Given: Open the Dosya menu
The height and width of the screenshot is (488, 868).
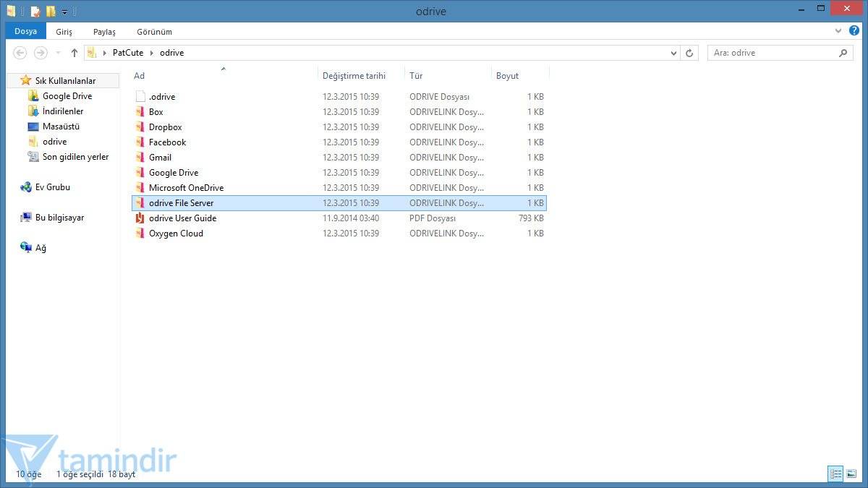Looking at the screenshot, I should [x=25, y=32].
